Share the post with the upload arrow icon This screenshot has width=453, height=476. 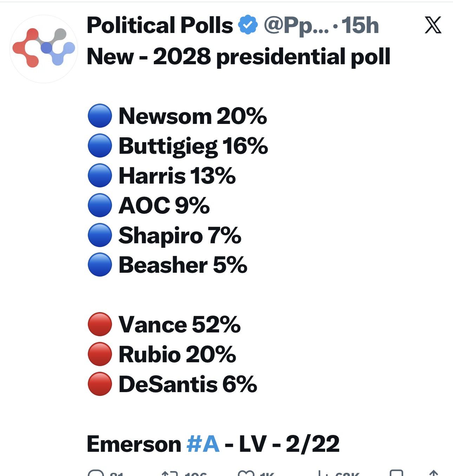click(434, 473)
